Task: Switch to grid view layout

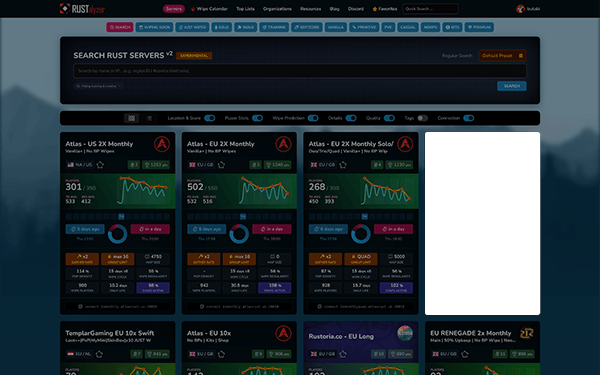Action: click(131, 118)
